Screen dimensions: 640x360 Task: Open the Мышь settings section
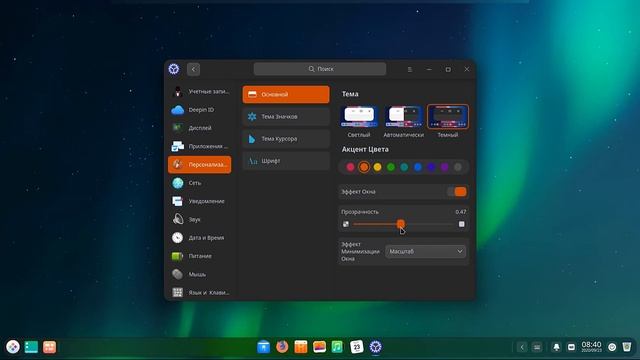click(x=200, y=274)
